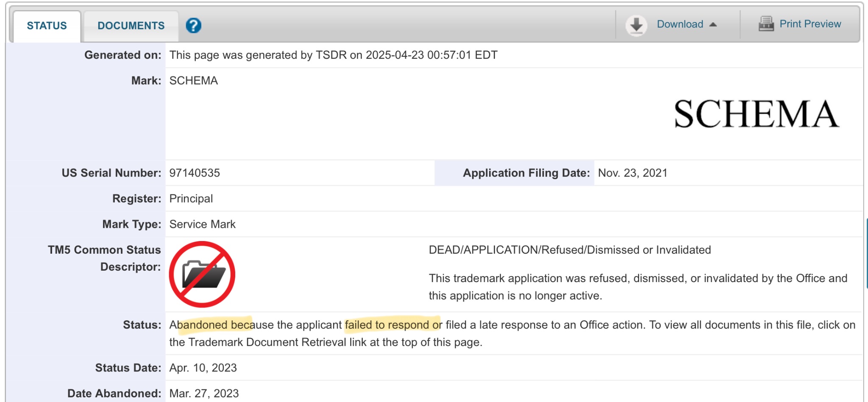
Task: Click the SCHEMA mark image
Action: click(x=757, y=114)
